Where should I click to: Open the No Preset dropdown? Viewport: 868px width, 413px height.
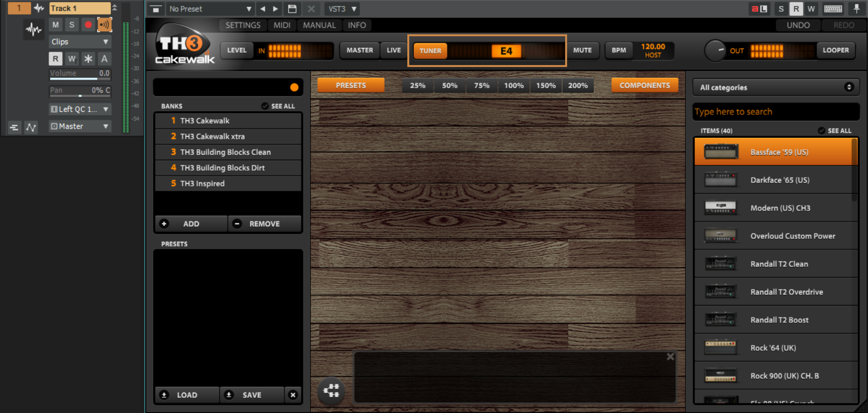[210, 9]
